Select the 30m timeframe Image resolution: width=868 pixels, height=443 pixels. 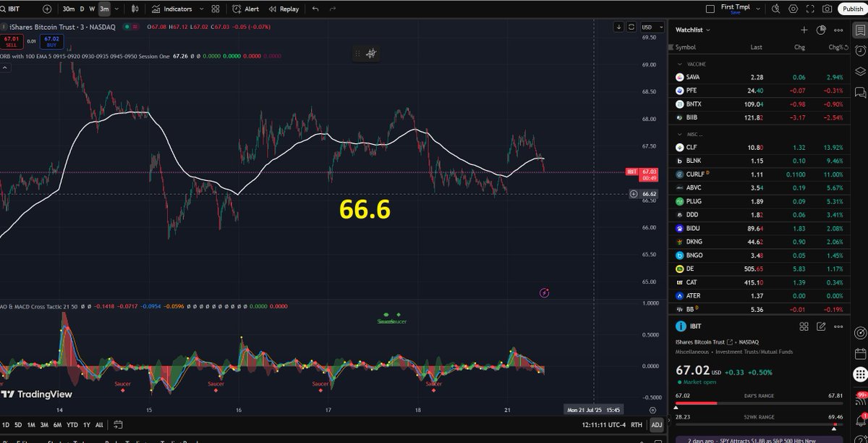coord(68,9)
